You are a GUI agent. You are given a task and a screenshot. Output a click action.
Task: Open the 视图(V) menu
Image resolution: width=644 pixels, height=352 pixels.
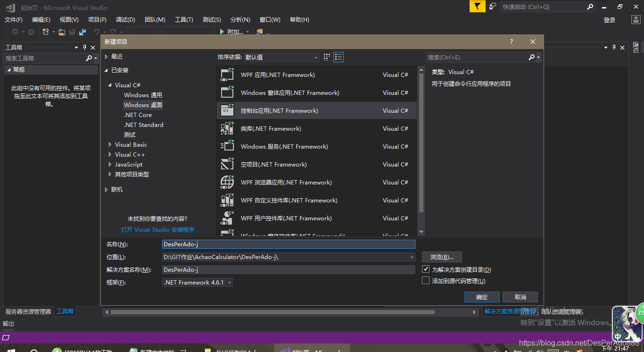coord(69,19)
